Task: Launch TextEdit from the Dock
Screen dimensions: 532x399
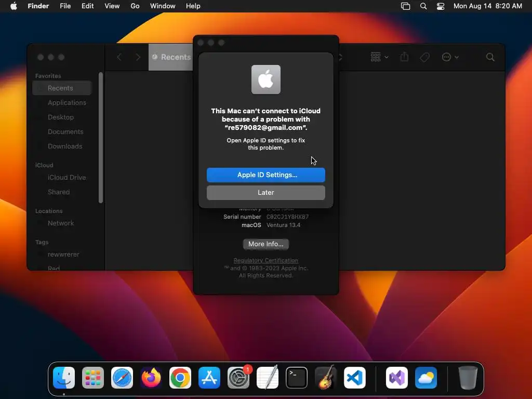Action: click(268, 378)
